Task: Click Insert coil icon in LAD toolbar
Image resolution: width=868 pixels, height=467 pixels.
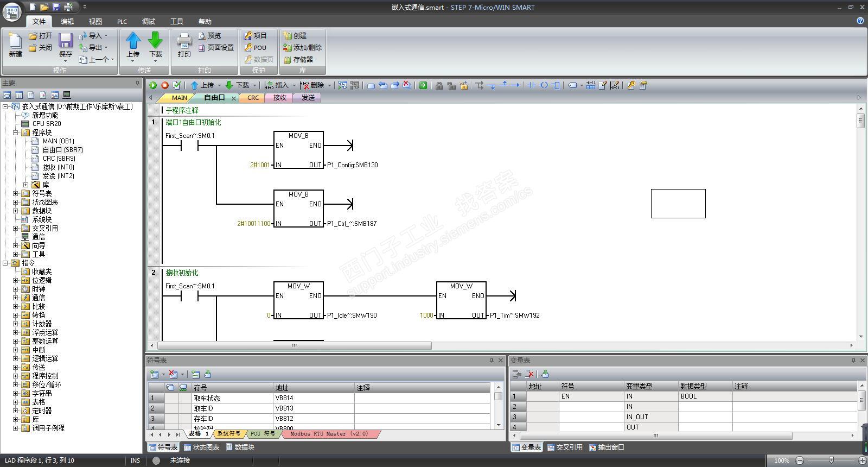Action: [x=544, y=85]
